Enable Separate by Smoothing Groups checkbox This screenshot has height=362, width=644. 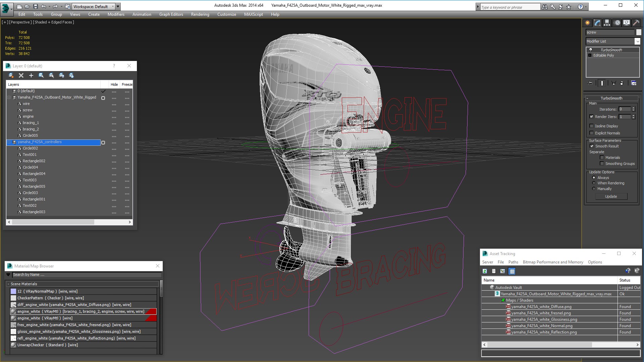(x=602, y=164)
